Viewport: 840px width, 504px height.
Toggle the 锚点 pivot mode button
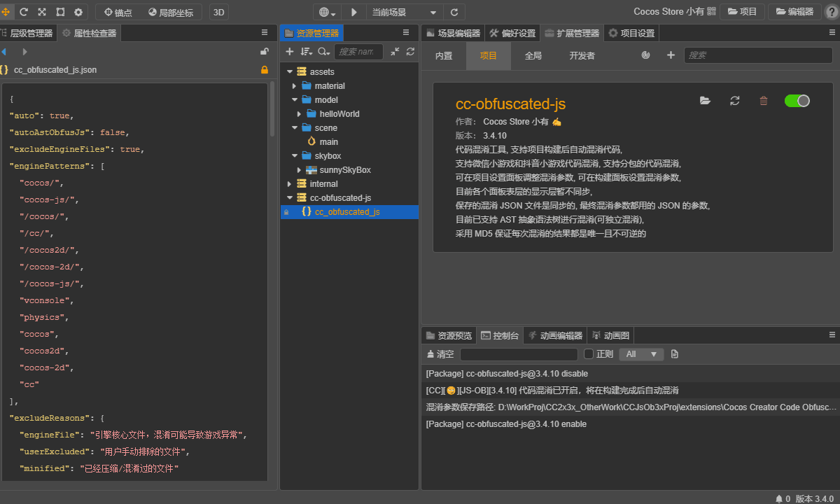tap(118, 12)
